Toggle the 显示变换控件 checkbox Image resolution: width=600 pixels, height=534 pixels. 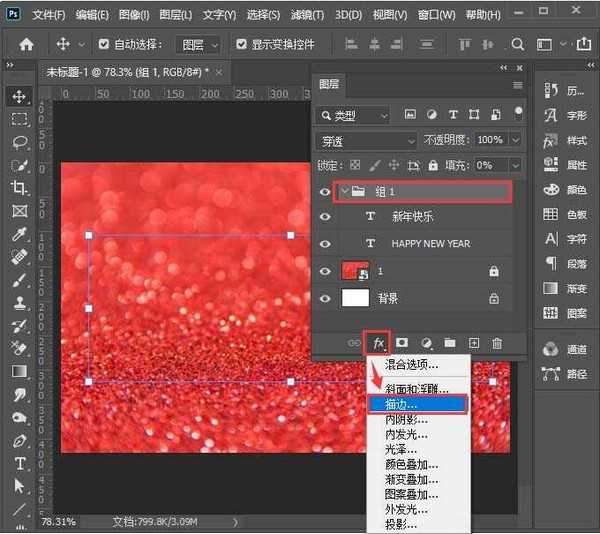click(x=242, y=45)
